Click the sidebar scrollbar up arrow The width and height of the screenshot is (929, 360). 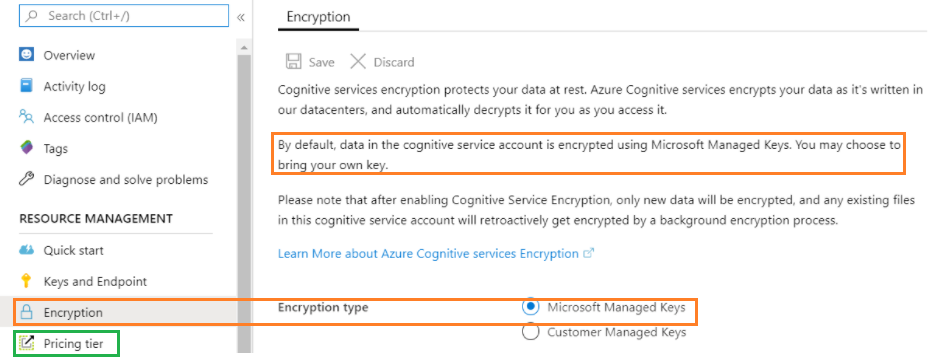click(x=244, y=46)
